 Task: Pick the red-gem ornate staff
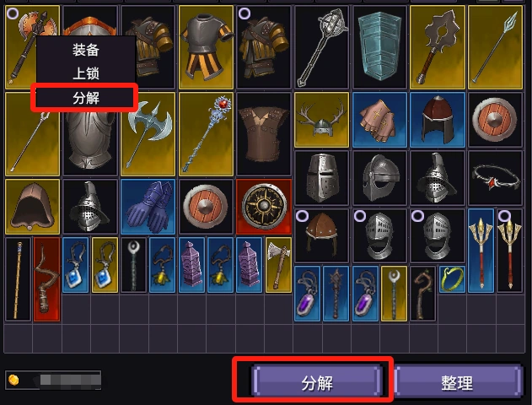207,134
